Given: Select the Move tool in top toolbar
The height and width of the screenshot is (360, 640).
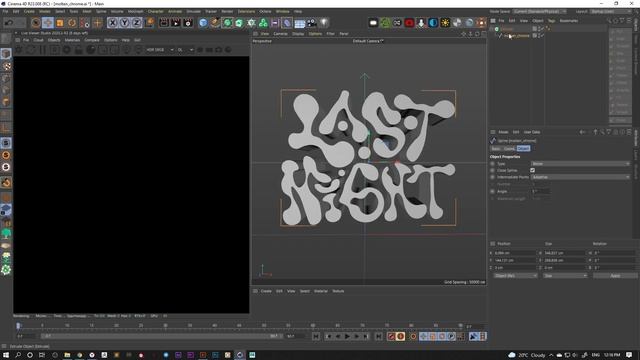Looking at the screenshot, I should click(48, 23).
